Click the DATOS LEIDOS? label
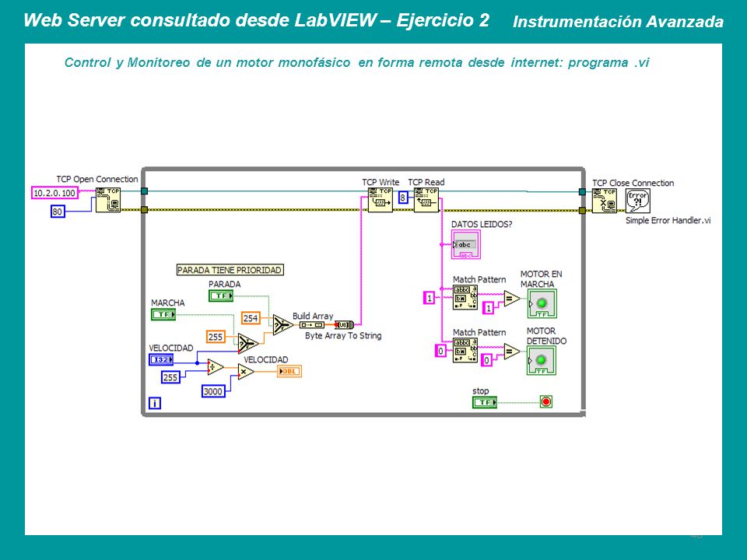The width and height of the screenshot is (747, 560). (x=481, y=224)
